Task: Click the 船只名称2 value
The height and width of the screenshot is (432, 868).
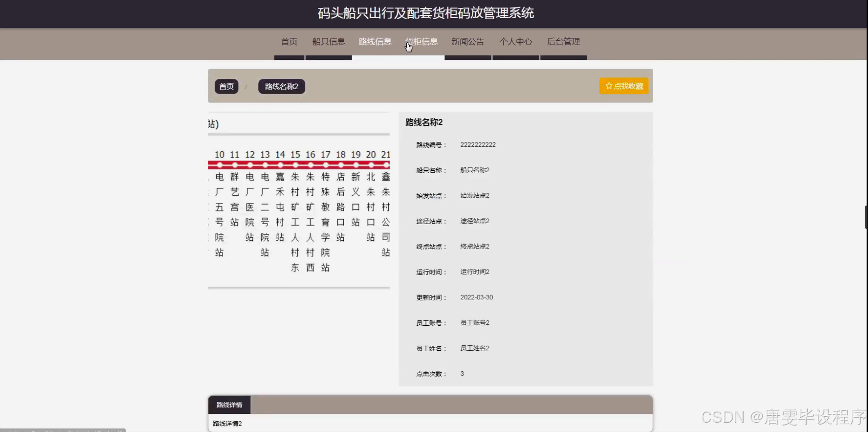Action: point(475,170)
